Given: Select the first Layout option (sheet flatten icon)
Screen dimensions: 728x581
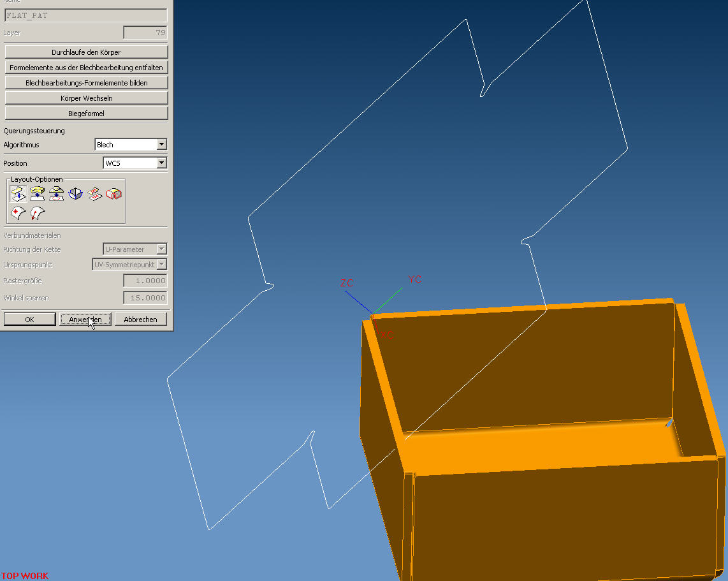Looking at the screenshot, I should (x=18, y=194).
